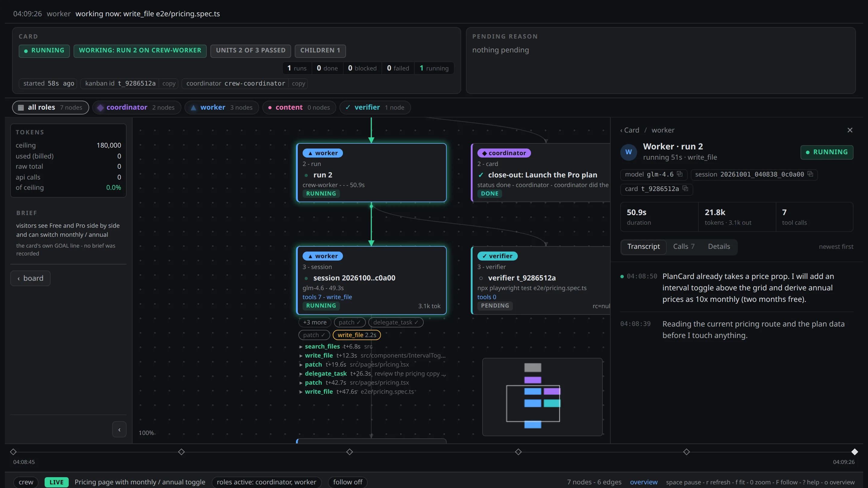Jump to the latest timeline marker at 04:09:26
868x488 pixels.
(x=854, y=452)
